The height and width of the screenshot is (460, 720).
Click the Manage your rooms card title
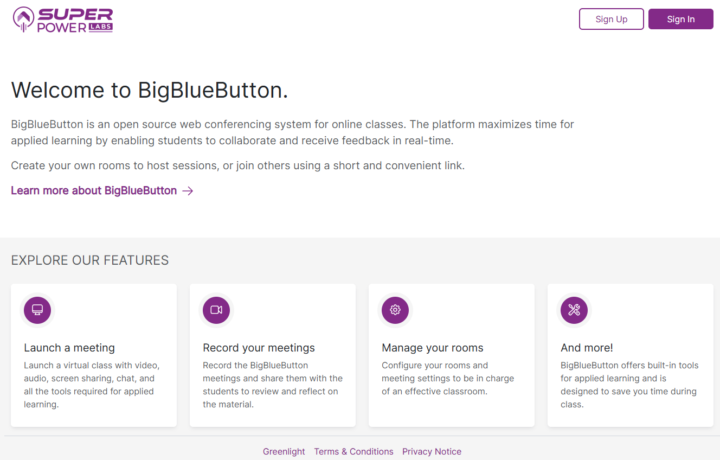point(433,348)
